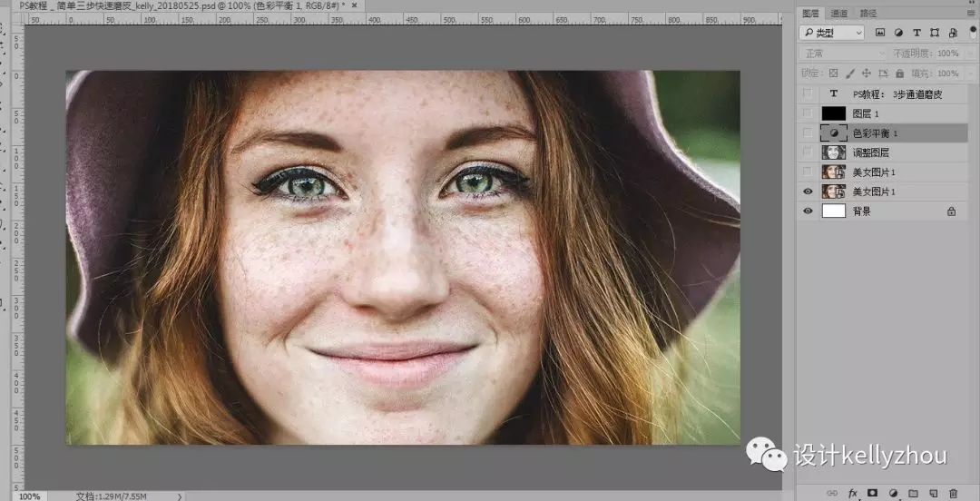Show the PS教程 text layer
This screenshot has width=980, height=501.
808,93
